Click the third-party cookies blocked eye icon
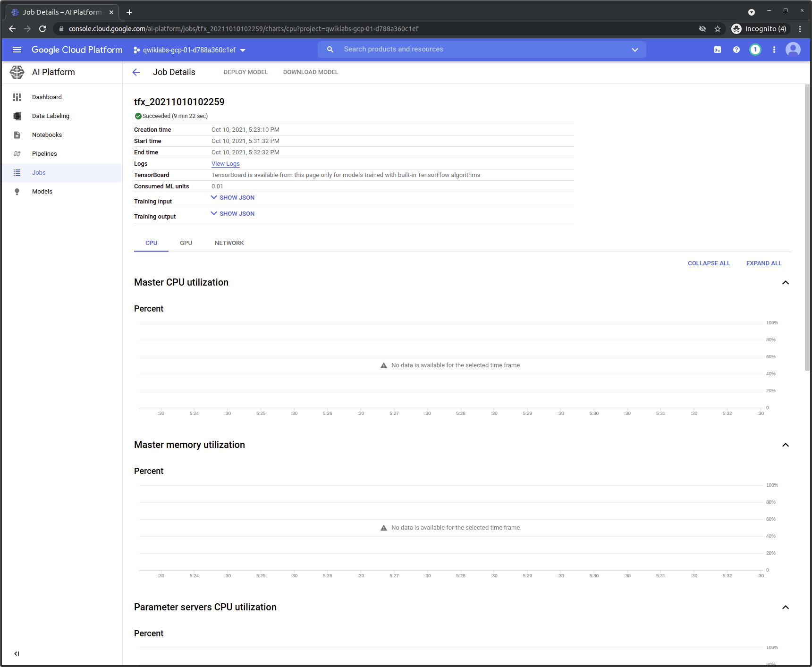This screenshot has height=667, width=812. click(702, 29)
